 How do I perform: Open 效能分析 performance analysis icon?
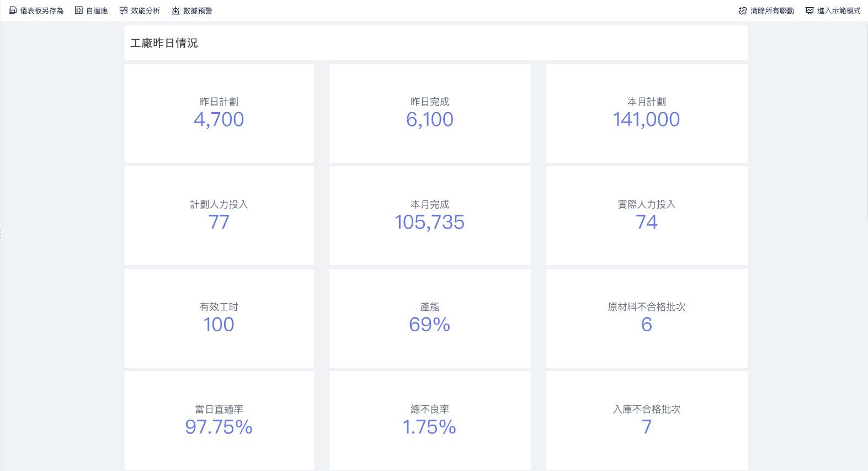tap(124, 10)
